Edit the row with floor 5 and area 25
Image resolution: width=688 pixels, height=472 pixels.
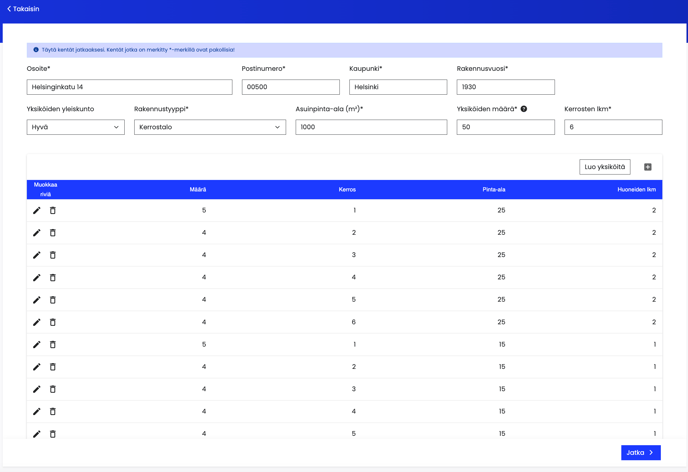coord(37,300)
